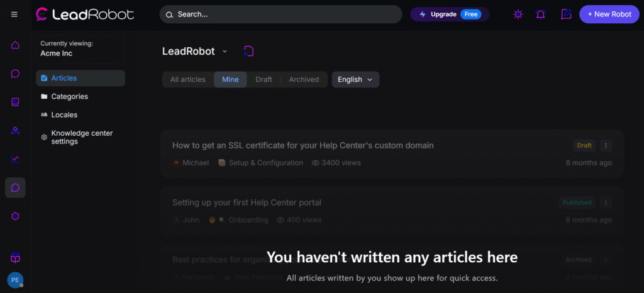
Task: Open the book sidebar icon in the left rail
Action: [x=15, y=102]
